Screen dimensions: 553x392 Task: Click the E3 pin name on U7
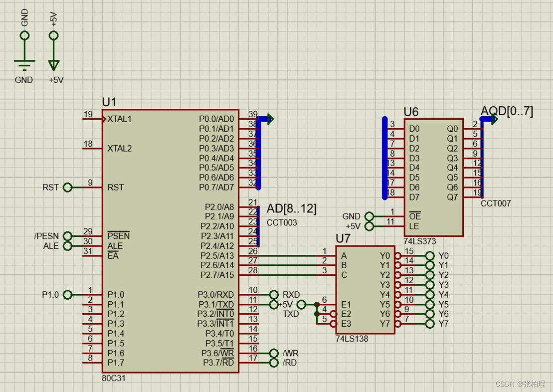click(346, 324)
